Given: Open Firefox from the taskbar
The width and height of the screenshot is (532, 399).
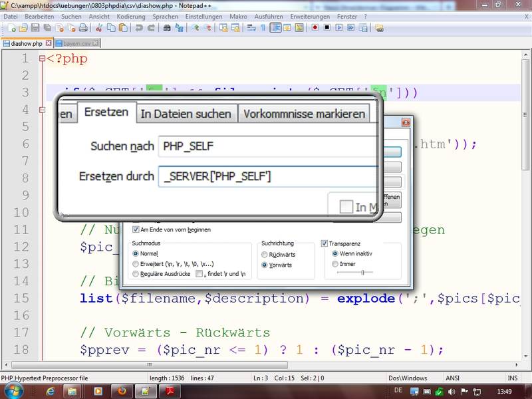Looking at the screenshot, I should pos(121,391).
